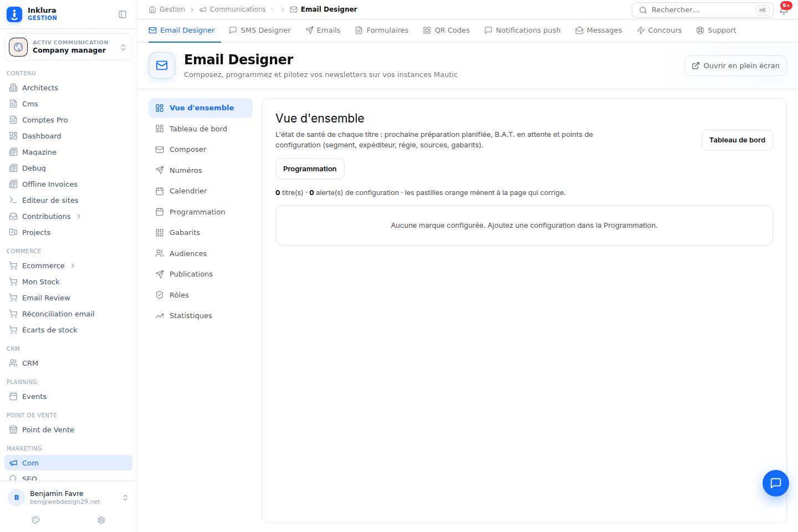Viewport: 798px width, 532px height.
Task: Open the notifications bell icon
Action: (x=784, y=10)
